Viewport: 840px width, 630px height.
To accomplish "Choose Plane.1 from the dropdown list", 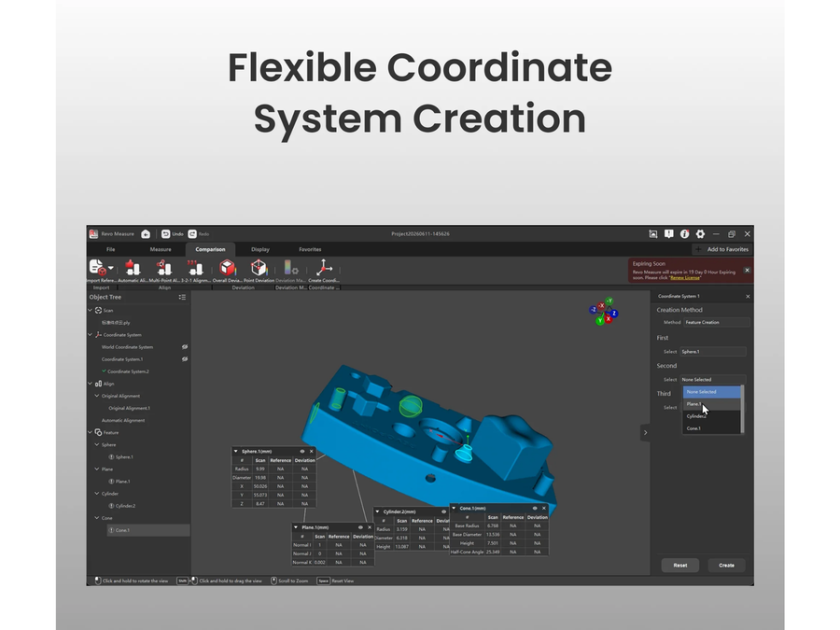I will click(x=711, y=404).
